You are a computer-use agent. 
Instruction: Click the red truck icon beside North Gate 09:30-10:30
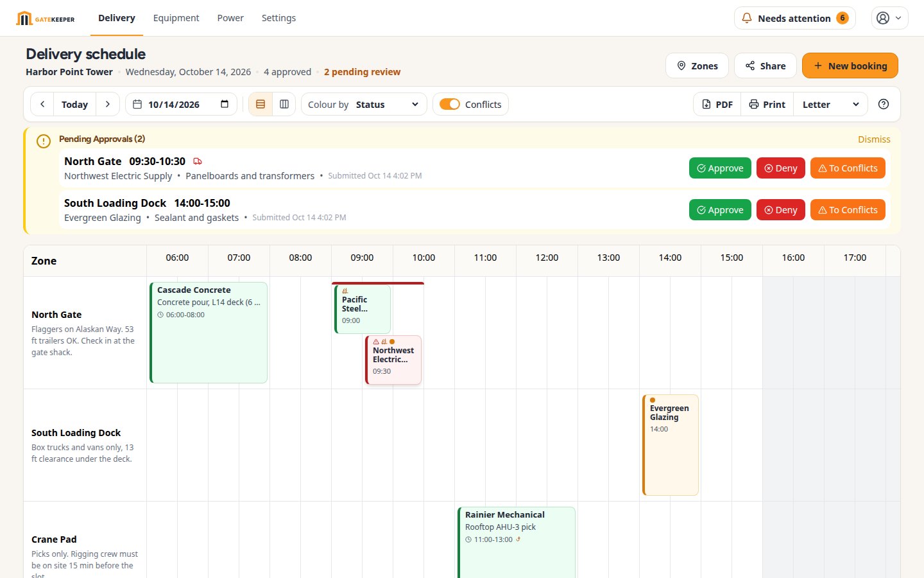(198, 161)
